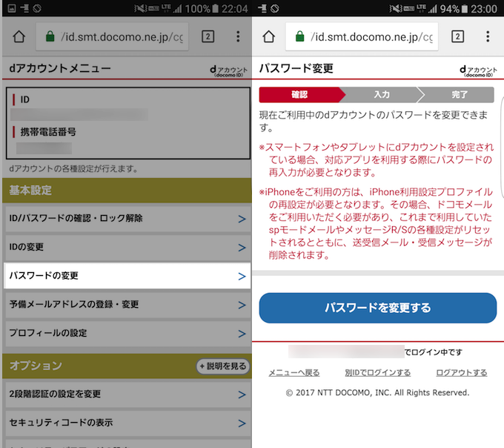The width and height of the screenshot is (504, 448).
Task: Select セキュリティコードの表示 option
Action: point(126,423)
